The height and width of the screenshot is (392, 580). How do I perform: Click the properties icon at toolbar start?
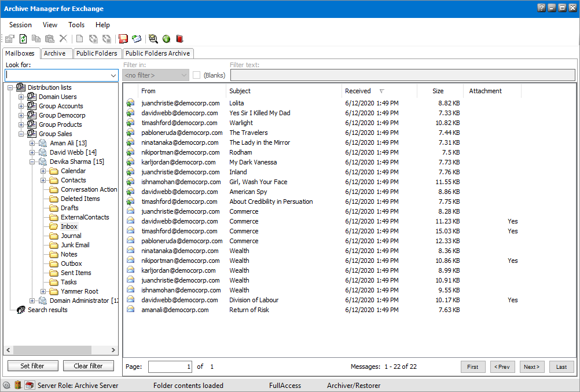coord(10,38)
